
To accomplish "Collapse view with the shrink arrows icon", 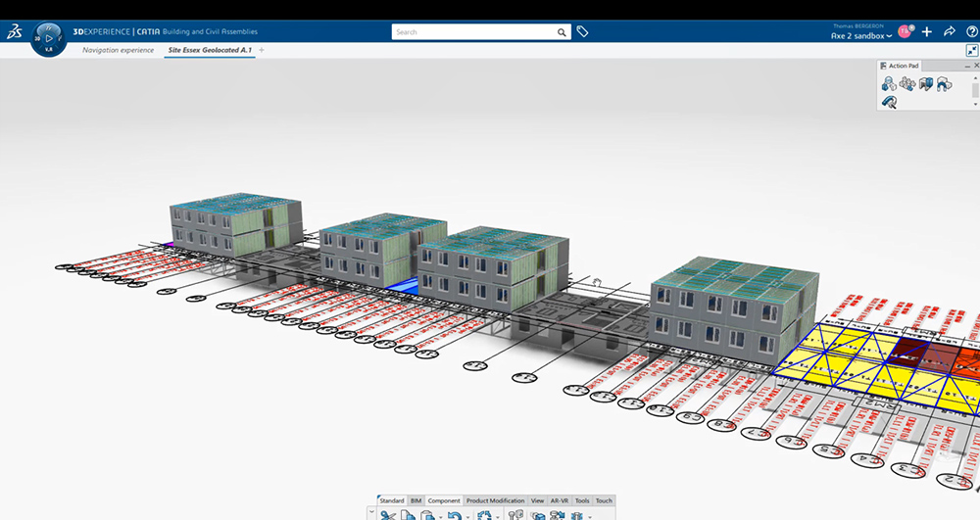I will click(972, 51).
